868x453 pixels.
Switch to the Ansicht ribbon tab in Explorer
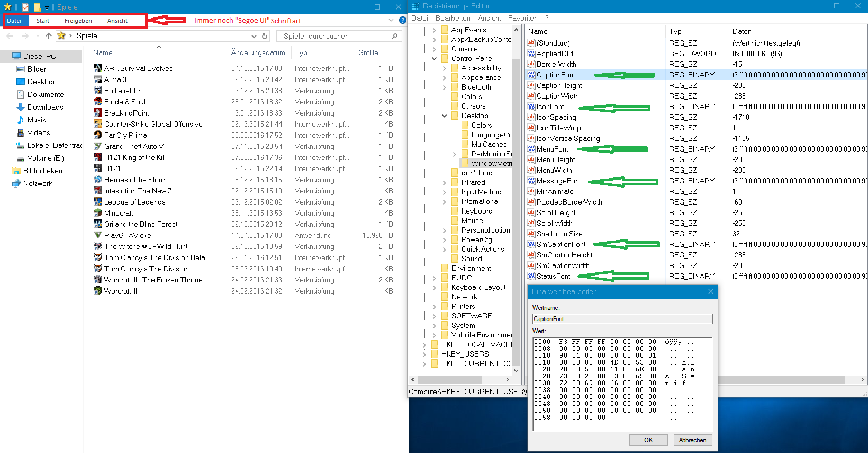pyautogui.click(x=117, y=21)
